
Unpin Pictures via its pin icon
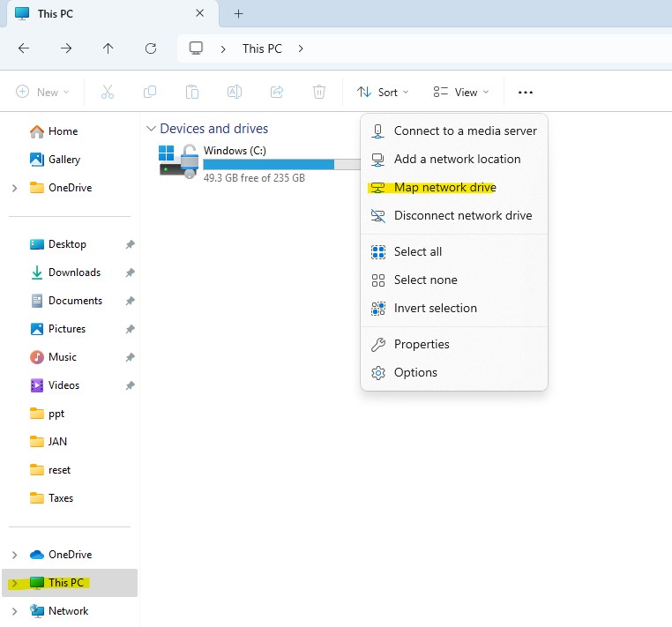[130, 329]
